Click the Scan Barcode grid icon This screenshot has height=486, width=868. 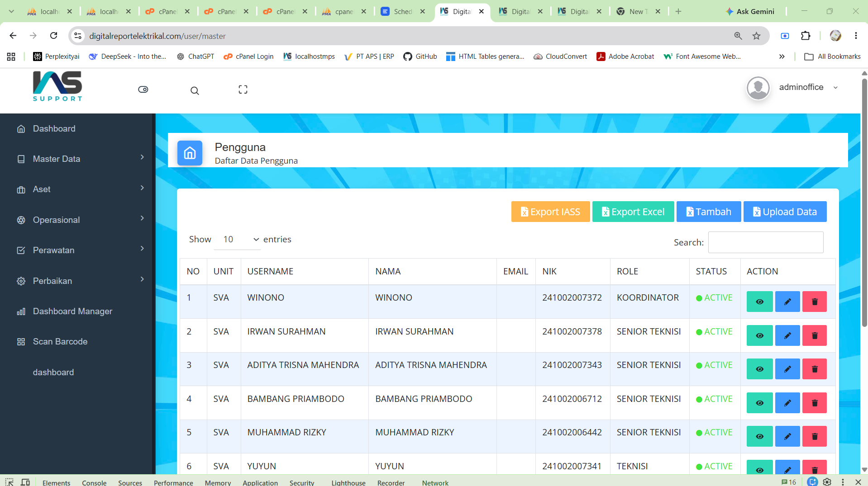pyautogui.click(x=21, y=342)
